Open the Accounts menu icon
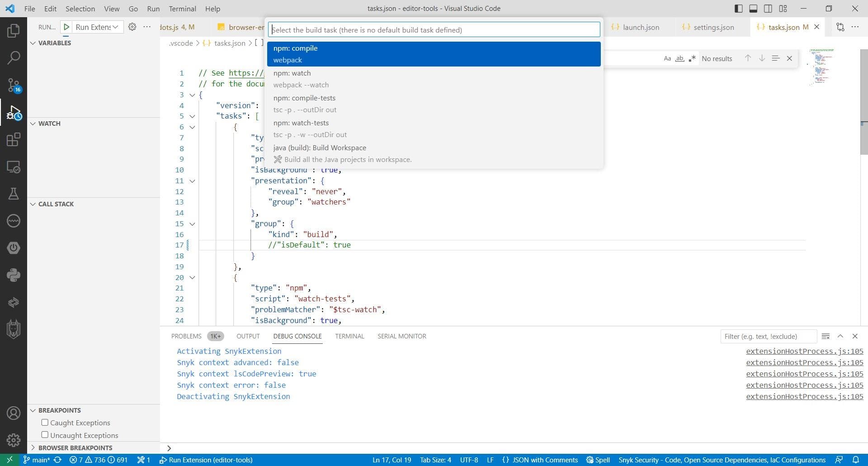This screenshot has width=868, height=466. click(x=14, y=413)
